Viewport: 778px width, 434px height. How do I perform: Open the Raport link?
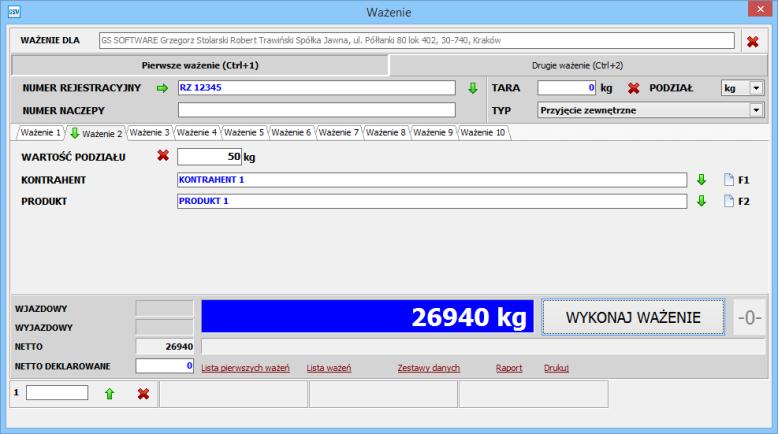tap(509, 368)
